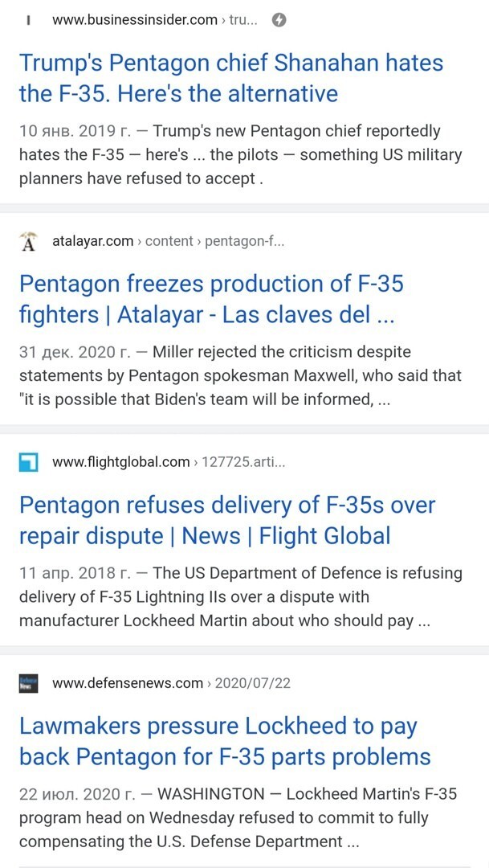Image resolution: width=489 pixels, height=868 pixels.
Task: Click the Defense News favicon
Action: tap(28, 682)
